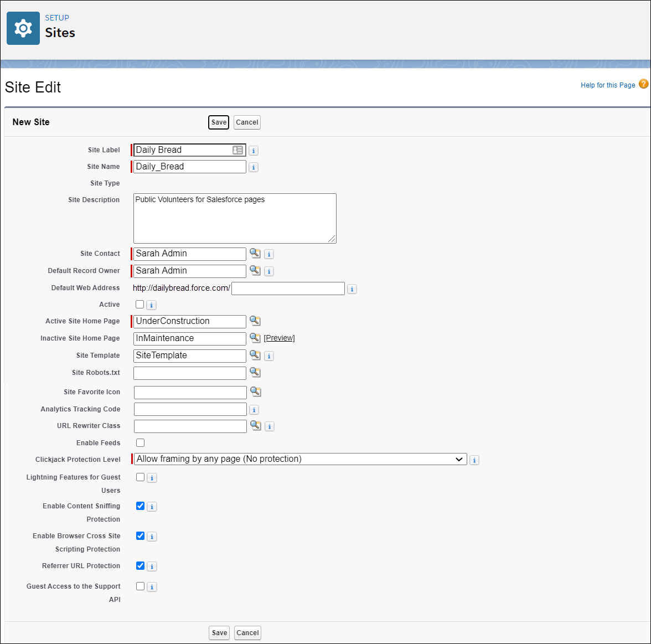Click the Setup gear icon
The width and height of the screenshot is (651, 644).
coord(23,27)
